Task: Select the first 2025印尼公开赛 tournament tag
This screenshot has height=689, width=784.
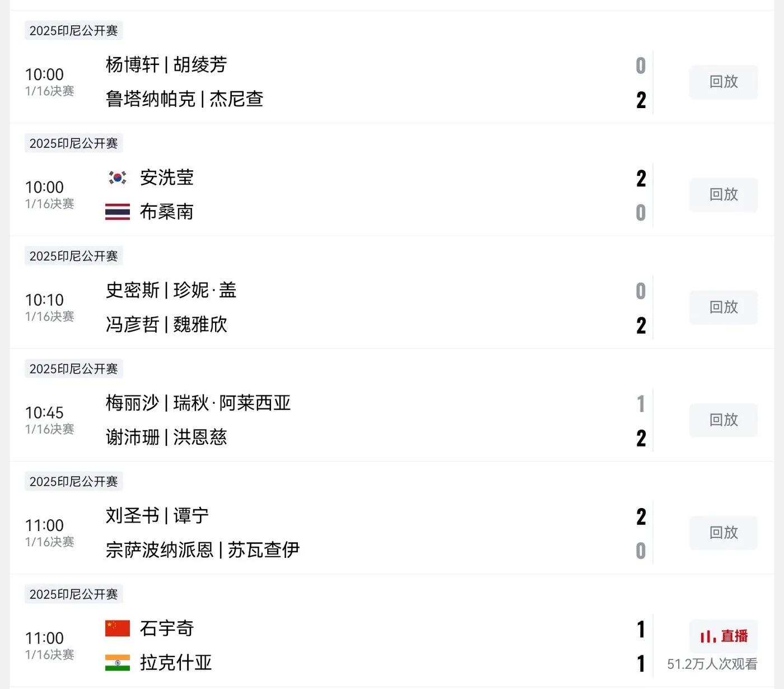Action: click(74, 31)
